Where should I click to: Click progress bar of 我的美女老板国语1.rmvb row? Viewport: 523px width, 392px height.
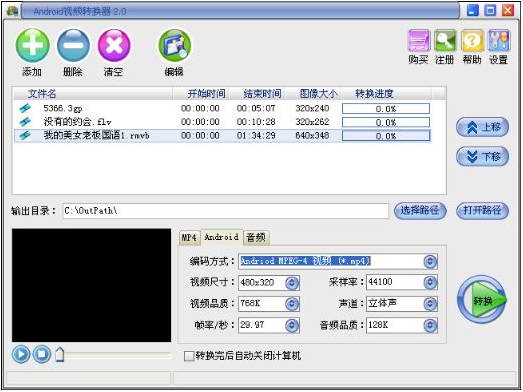[x=386, y=136]
